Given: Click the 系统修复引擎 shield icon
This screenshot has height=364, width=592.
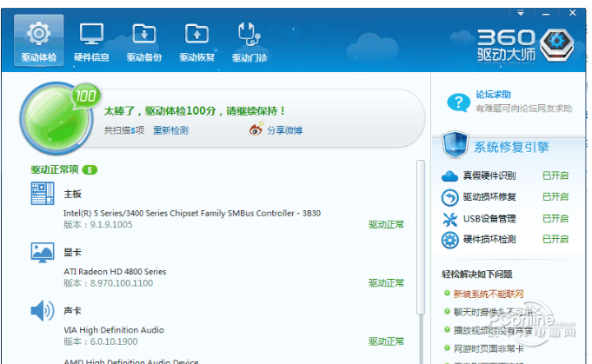Looking at the screenshot, I should point(455,145).
